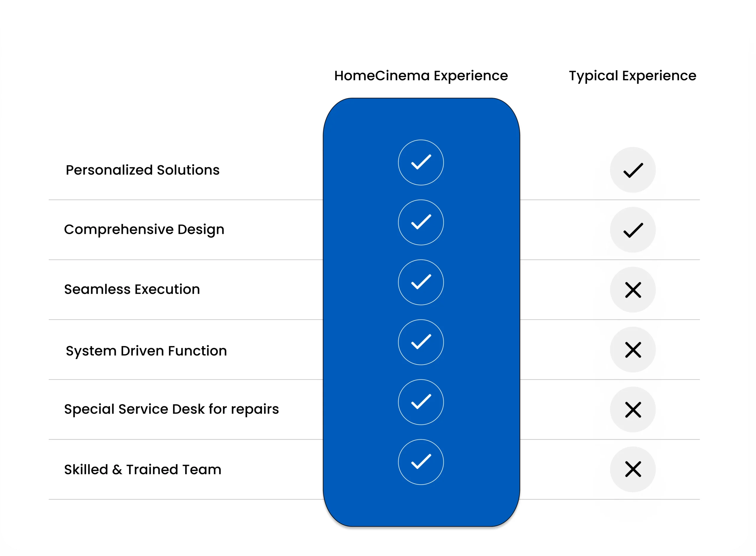Image resolution: width=756 pixels, height=556 pixels.
Task: Click the Seamless Execution row label
Action: [132, 289]
